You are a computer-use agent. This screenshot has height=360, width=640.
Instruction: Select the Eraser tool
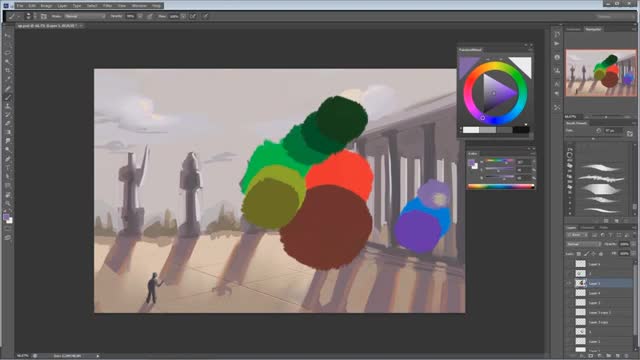(x=8, y=124)
